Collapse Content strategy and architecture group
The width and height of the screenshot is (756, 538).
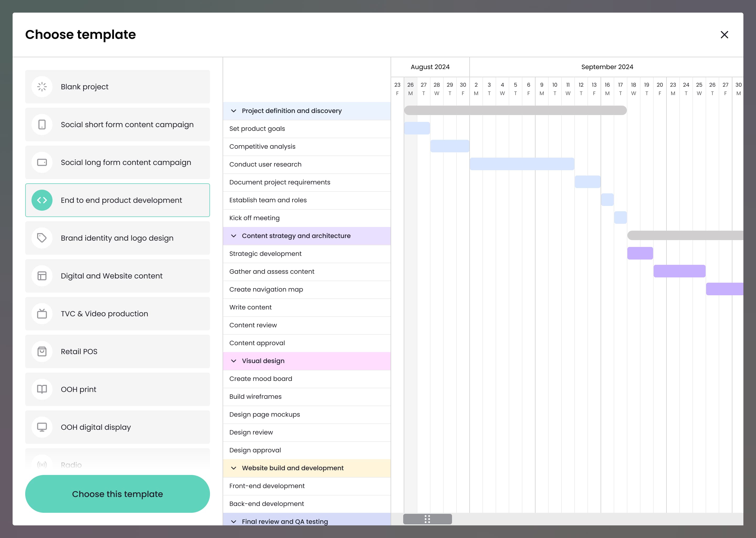point(234,236)
